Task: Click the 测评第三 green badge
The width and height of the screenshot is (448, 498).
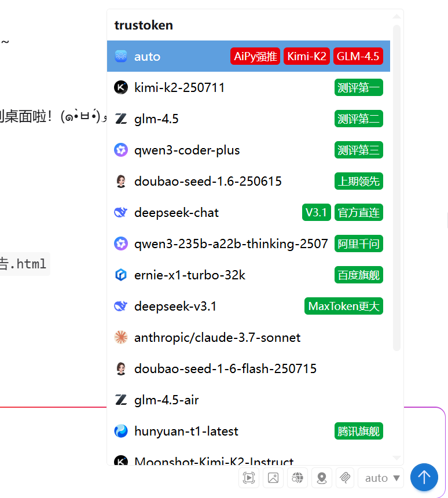Action: pos(359,150)
